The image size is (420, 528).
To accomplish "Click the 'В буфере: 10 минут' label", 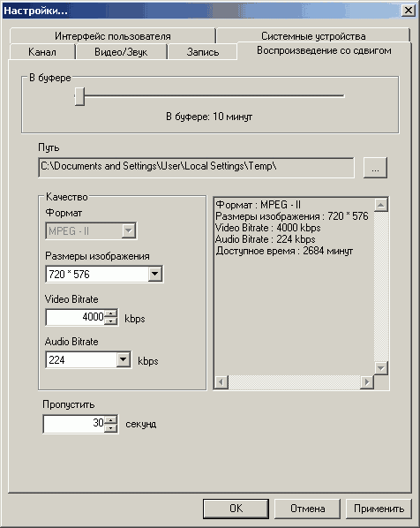I will click(x=209, y=117).
